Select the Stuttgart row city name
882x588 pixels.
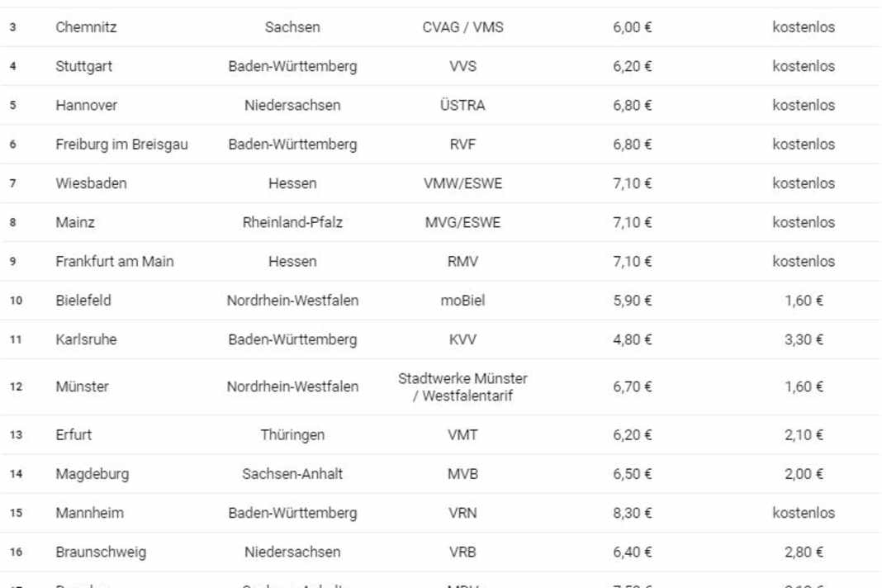click(83, 66)
